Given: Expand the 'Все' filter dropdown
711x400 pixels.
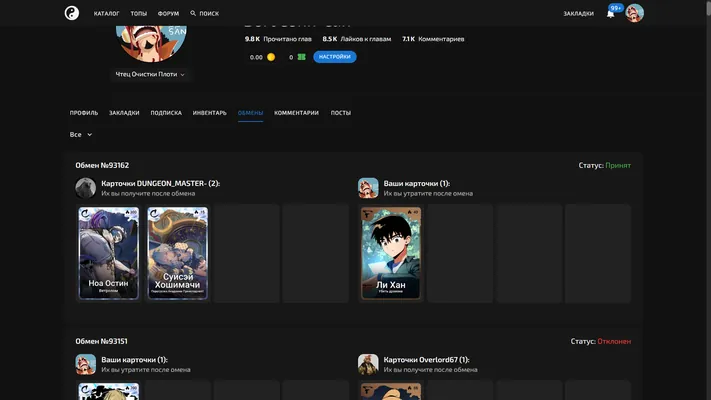Looking at the screenshot, I should [81, 135].
